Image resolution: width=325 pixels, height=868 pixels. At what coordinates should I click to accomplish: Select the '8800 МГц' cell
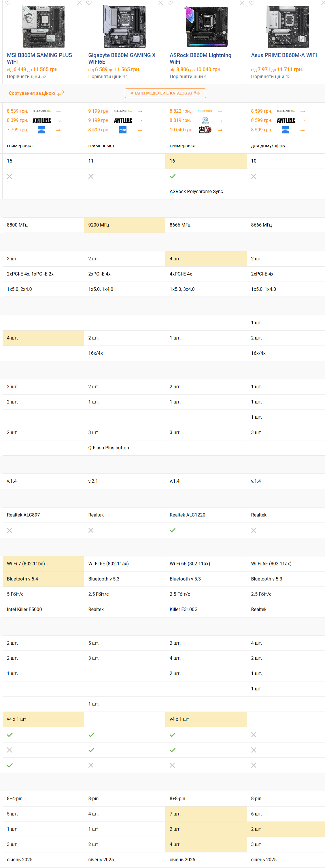click(x=43, y=225)
